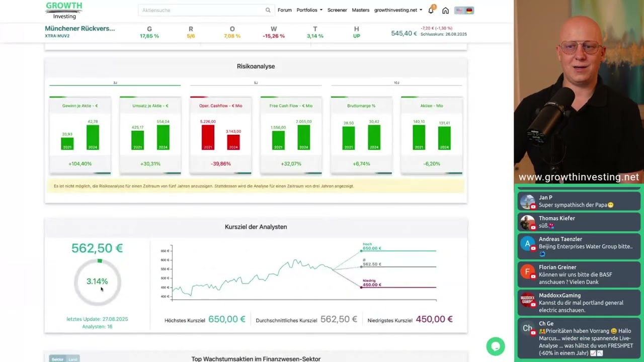Viewport: 644px width, 362px height.
Task: Toggle the Sektor filter button
Action: coord(57,359)
